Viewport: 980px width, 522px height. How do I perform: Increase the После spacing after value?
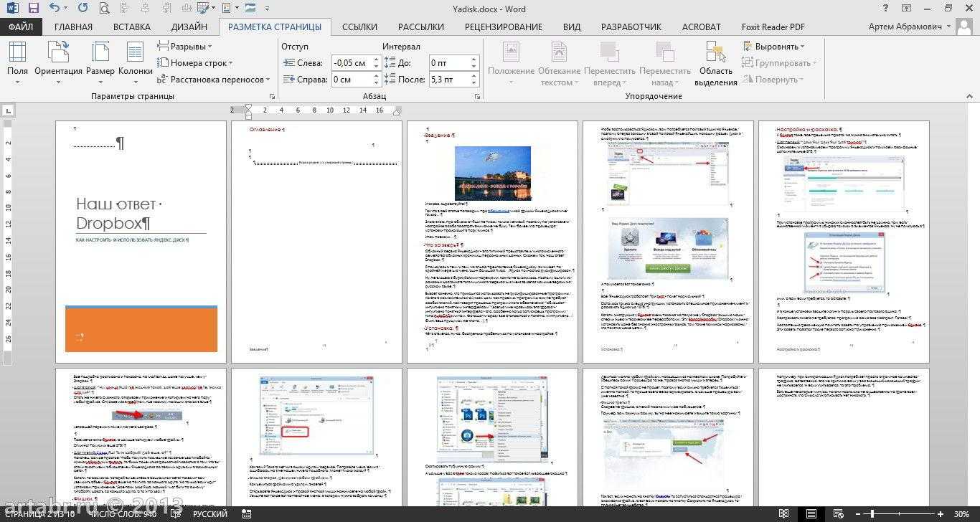click(x=473, y=76)
